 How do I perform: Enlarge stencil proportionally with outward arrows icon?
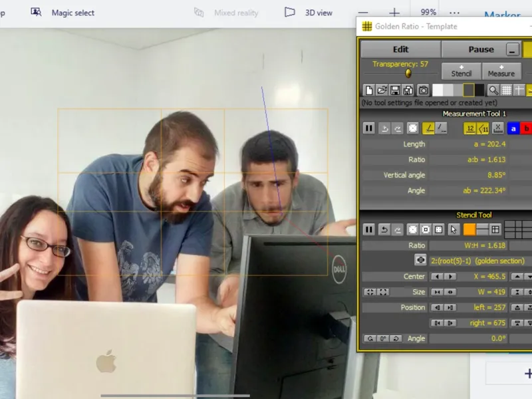point(383,292)
